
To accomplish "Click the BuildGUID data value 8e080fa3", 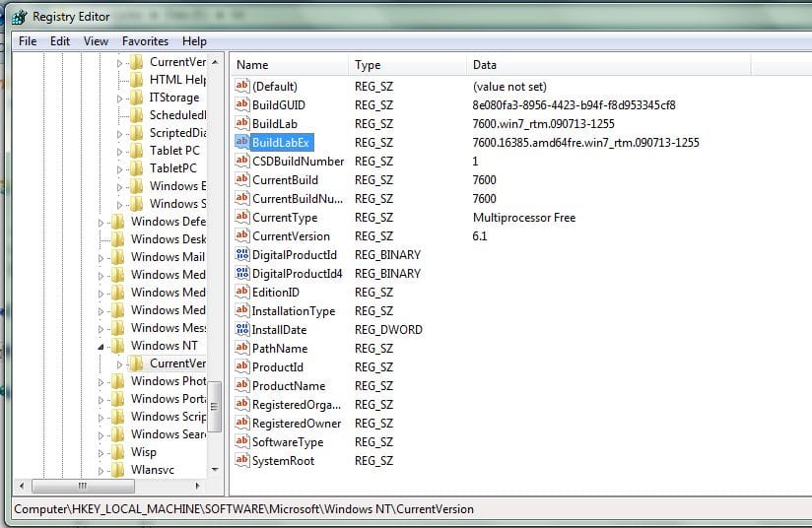I will point(574,105).
